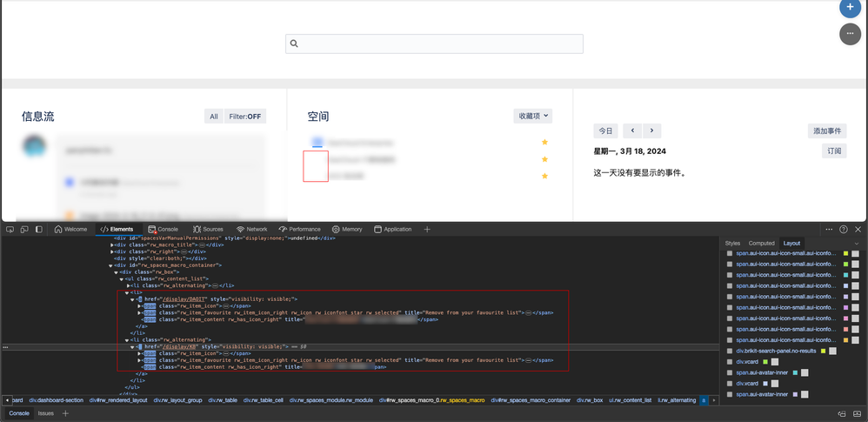Click the dock quick view icon at bottom right
The image size is (868, 422).
842,413
